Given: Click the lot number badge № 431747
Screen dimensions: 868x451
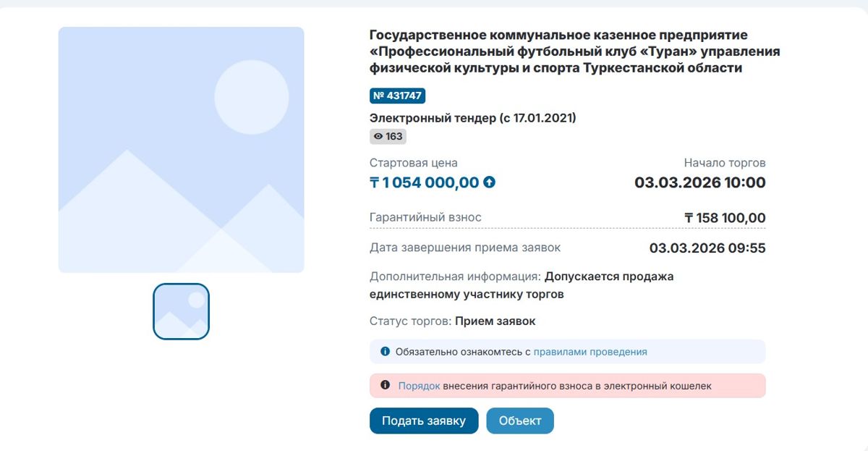Looking at the screenshot, I should click(398, 95).
